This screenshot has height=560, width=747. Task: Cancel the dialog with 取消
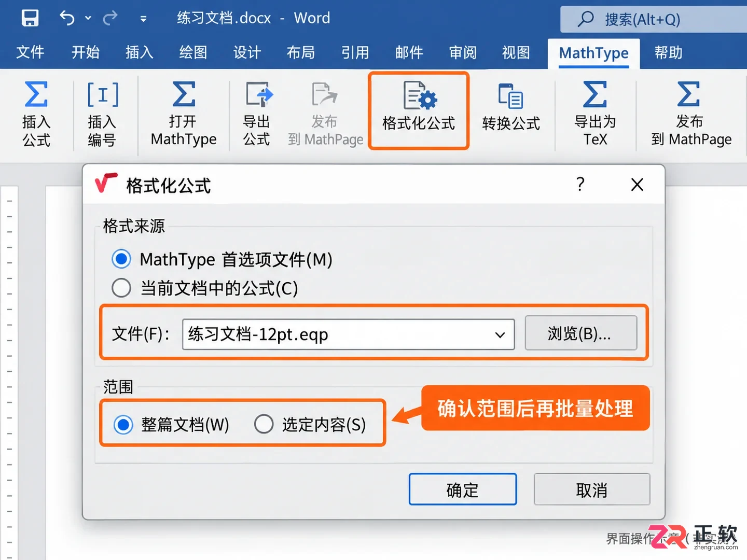tap(592, 489)
